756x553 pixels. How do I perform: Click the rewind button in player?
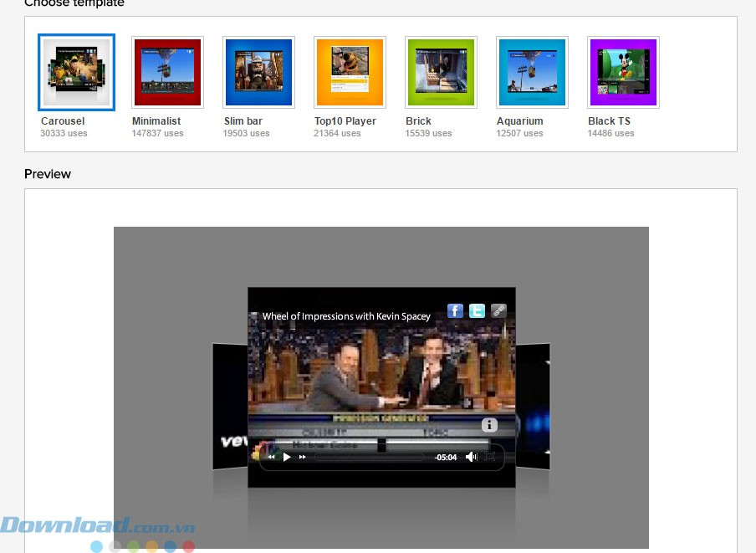point(271,457)
